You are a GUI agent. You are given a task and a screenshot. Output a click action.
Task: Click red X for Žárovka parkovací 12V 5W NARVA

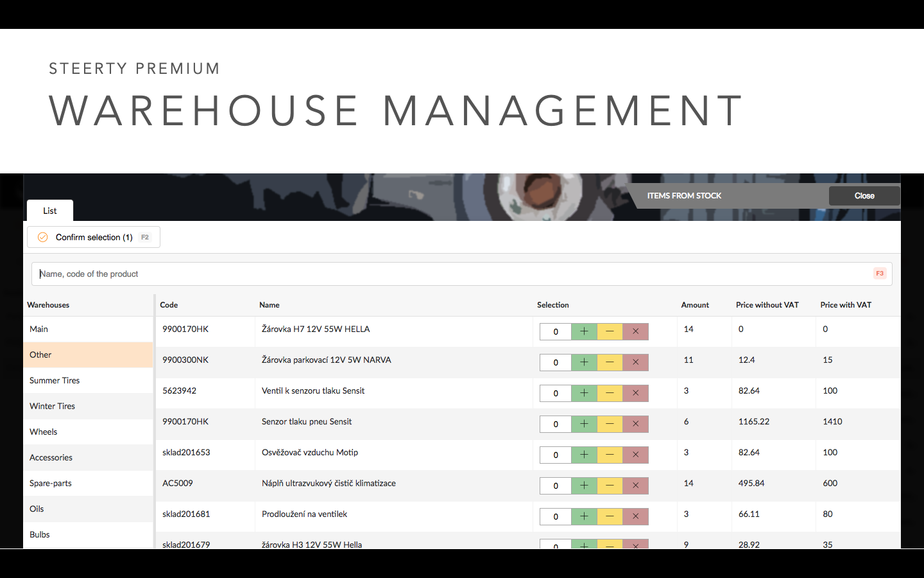[635, 362]
